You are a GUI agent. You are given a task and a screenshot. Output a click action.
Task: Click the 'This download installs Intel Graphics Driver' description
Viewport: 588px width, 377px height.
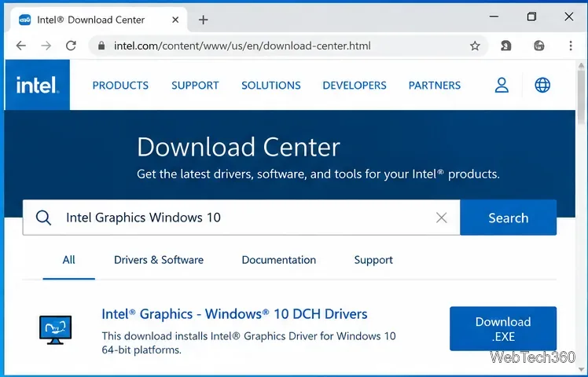click(x=248, y=343)
